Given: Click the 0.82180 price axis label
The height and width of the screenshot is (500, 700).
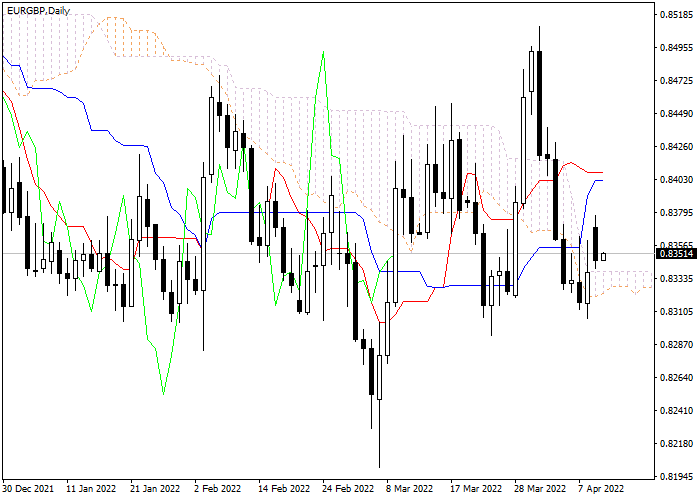Looking at the screenshot, I should (x=677, y=443).
